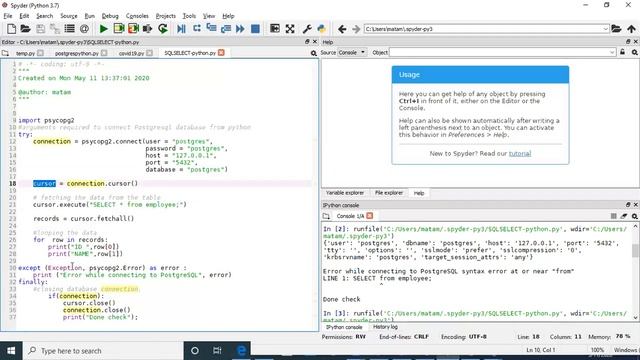
Task: Go forward with right arrow icon
Action: (356, 29)
